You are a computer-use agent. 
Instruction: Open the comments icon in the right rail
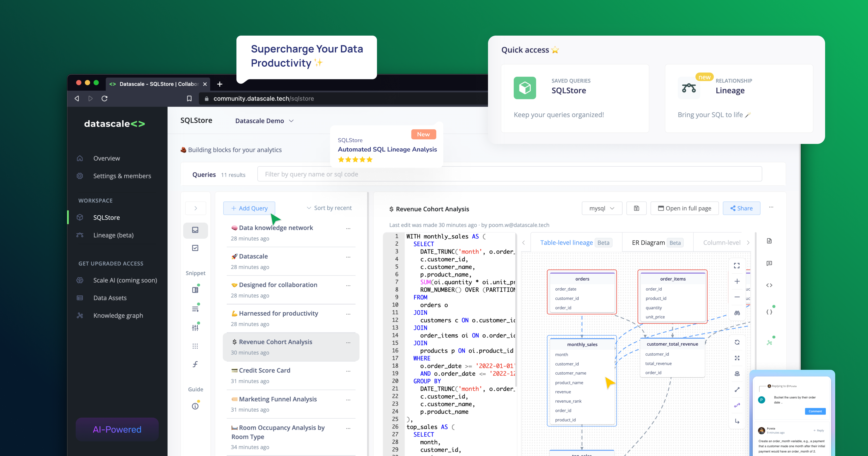[x=769, y=263]
